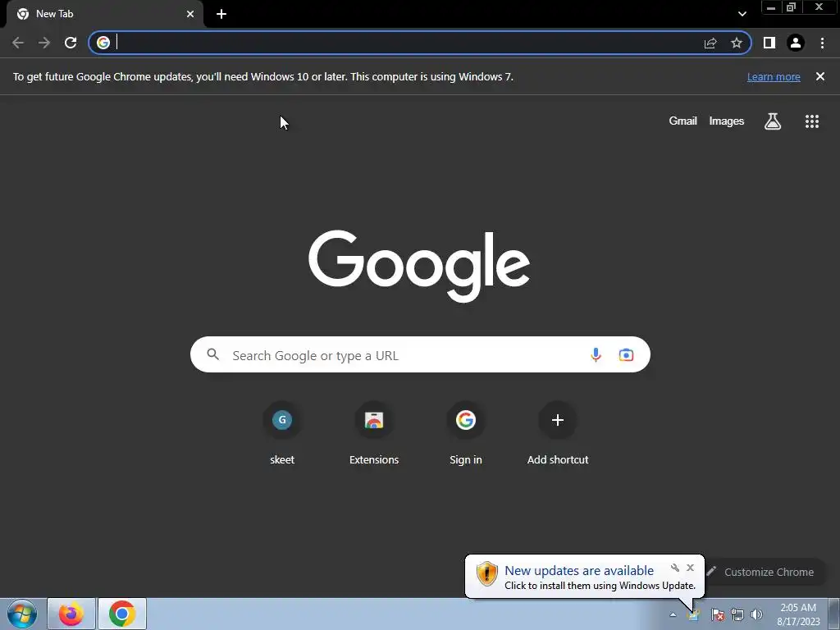Screen dimensions: 840x630
Task: Open the Google apps grid
Action: point(812,121)
